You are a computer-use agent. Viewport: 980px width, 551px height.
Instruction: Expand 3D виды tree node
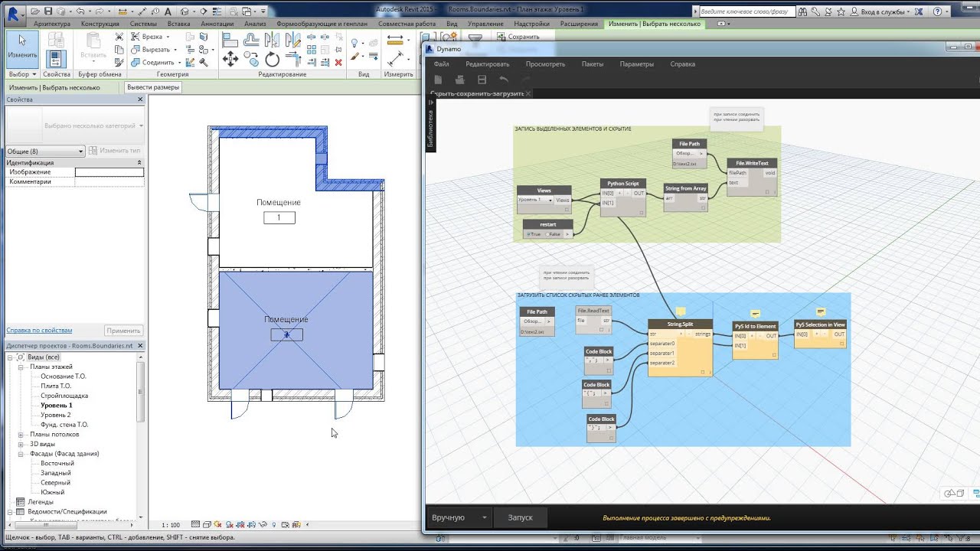click(22, 444)
